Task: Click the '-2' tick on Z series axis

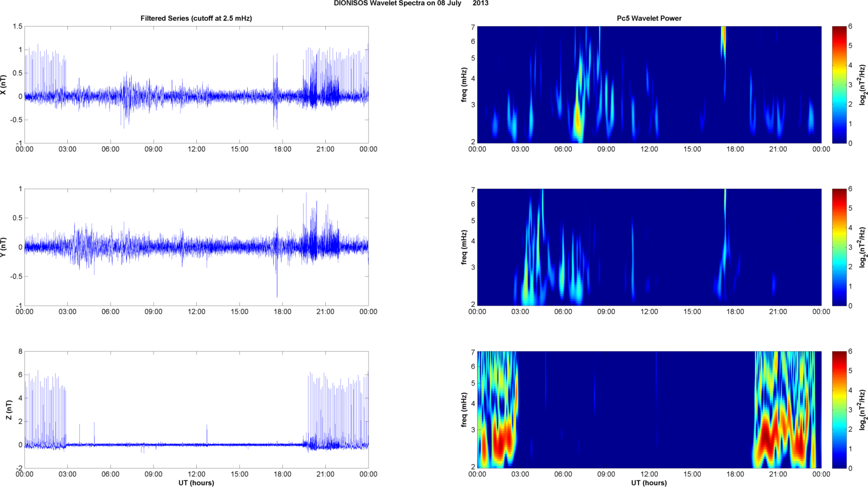Action: pos(19,469)
